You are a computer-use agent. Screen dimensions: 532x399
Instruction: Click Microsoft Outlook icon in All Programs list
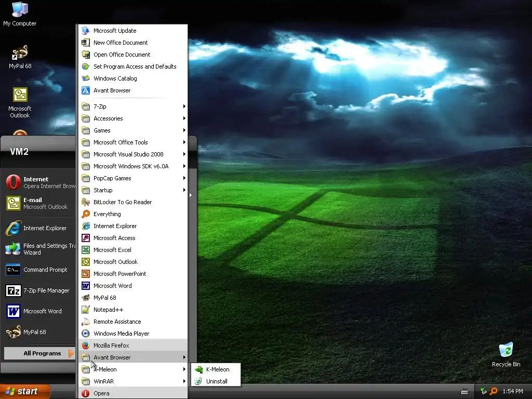(86, 262)
